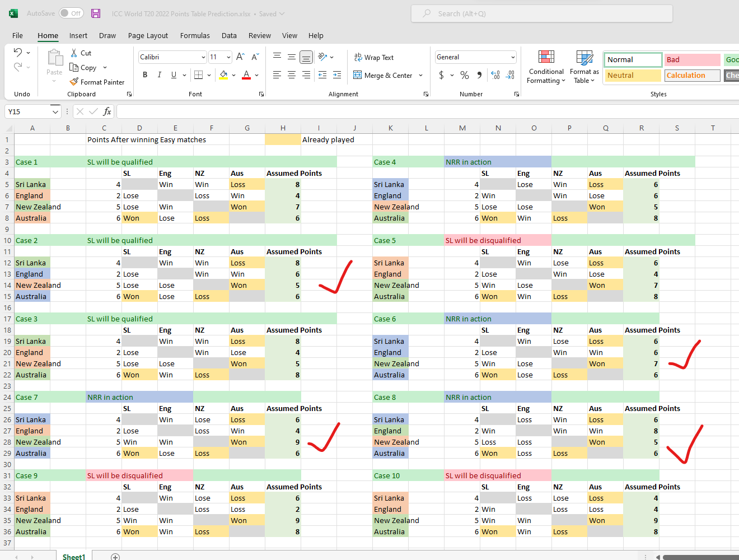Apply the Normal cell style

tap(633, 59)
